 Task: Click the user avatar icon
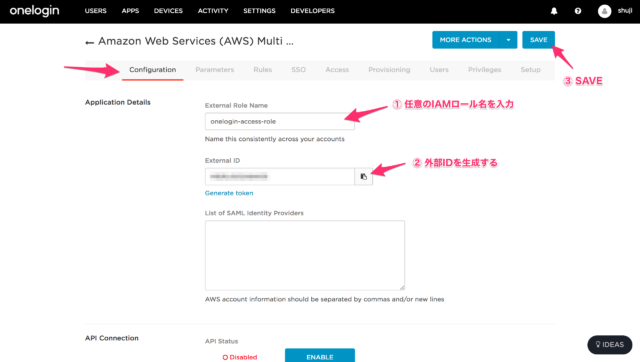(x=604, y=11)
